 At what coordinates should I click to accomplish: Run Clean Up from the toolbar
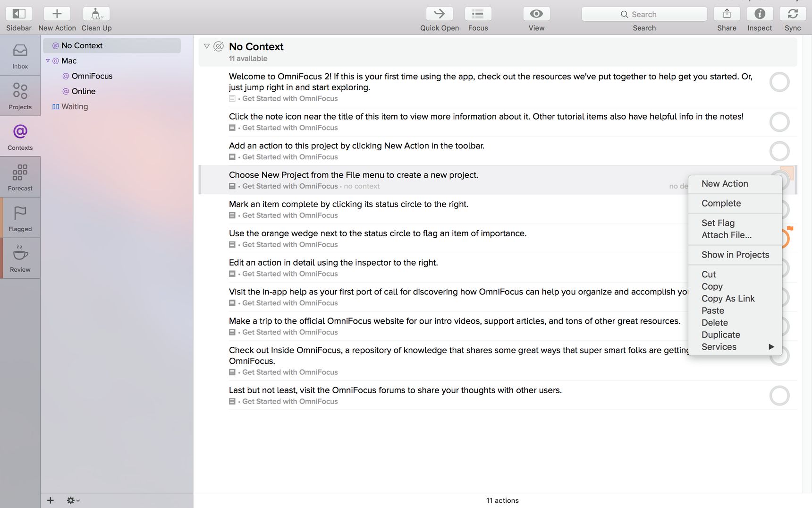pyautogui.click(x=96, y=14)
